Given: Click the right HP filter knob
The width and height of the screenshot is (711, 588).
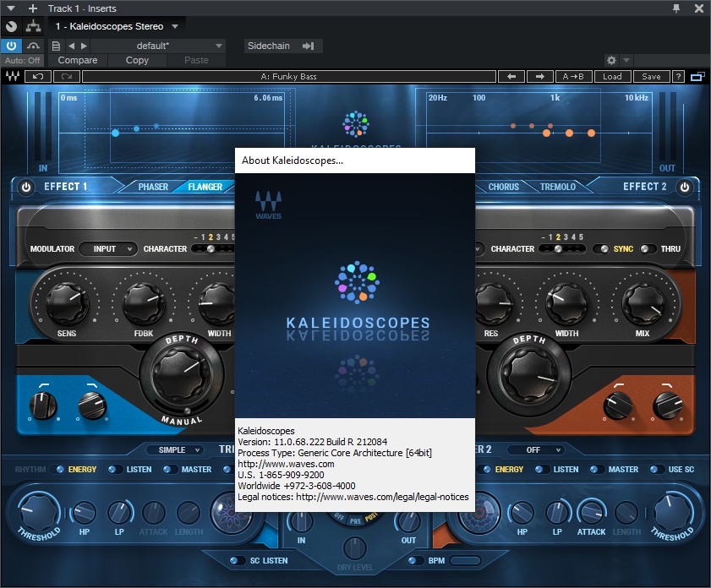Looking at the screenshot, I should coord(522,512).
